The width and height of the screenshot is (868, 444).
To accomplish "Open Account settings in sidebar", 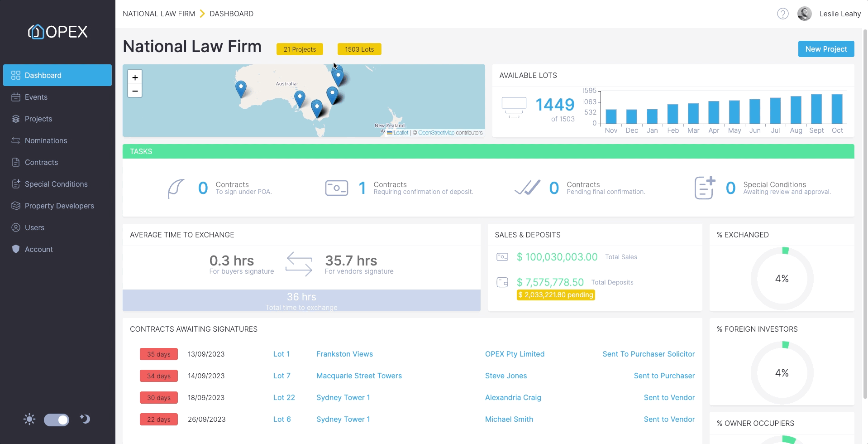I will point(57,249).
